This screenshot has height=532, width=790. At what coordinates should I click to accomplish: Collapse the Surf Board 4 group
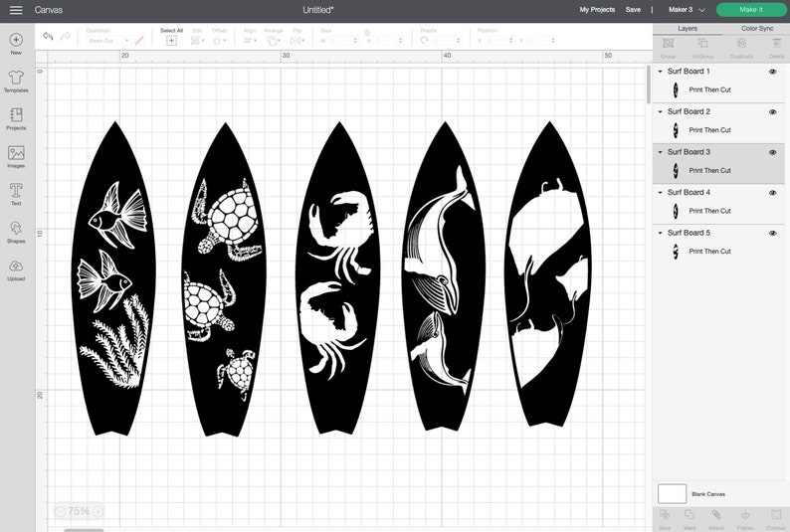[x=660, y=192]
